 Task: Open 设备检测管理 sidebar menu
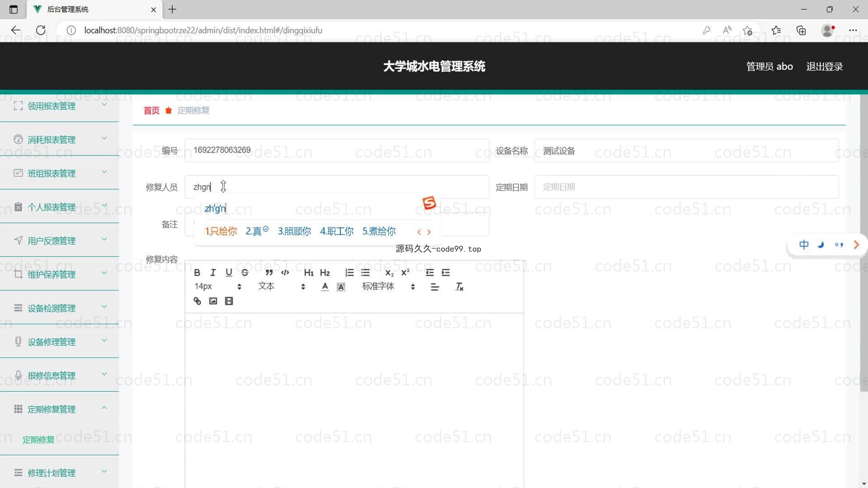[x=59, y=308]
